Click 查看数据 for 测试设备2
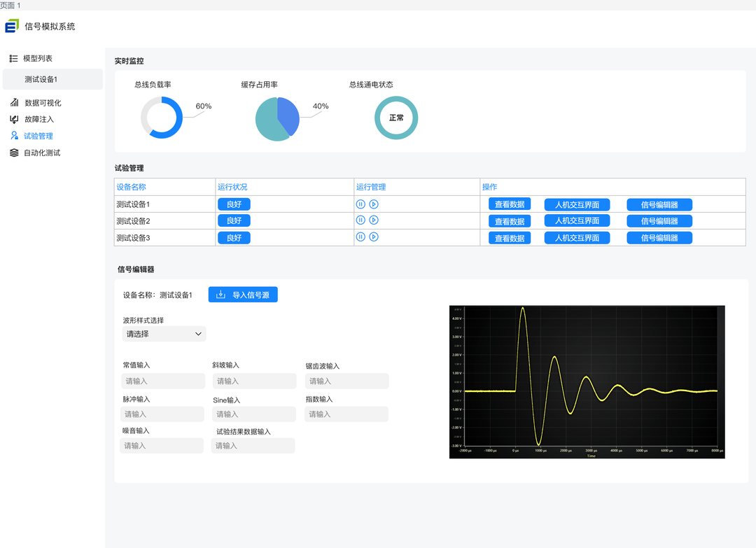Screen dimensions: 756x548 pyautogui.click(x=510, y=221)
